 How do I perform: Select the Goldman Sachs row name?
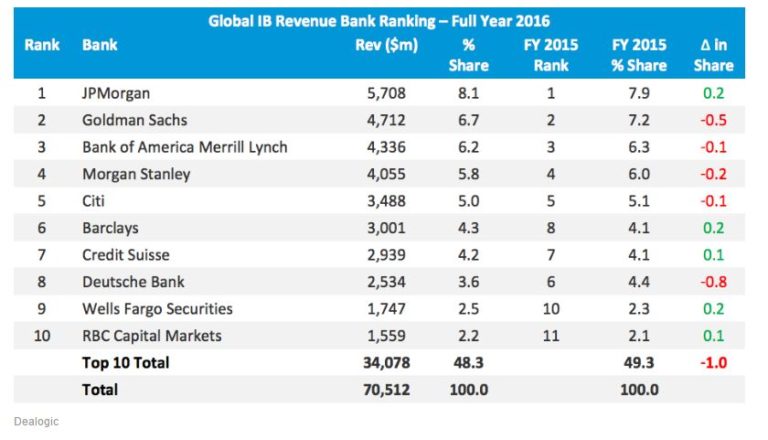(x=137, y=121)
